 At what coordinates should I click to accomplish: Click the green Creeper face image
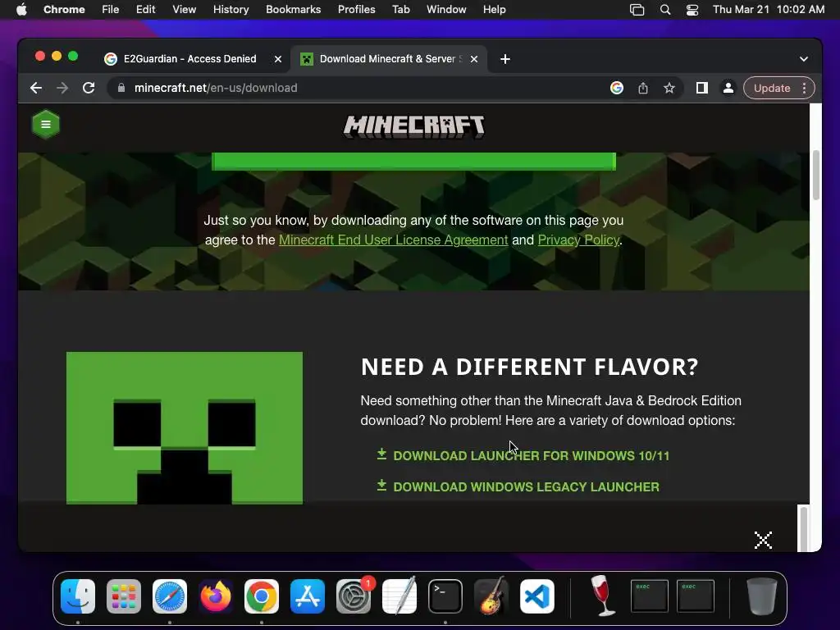pos(185,428)
